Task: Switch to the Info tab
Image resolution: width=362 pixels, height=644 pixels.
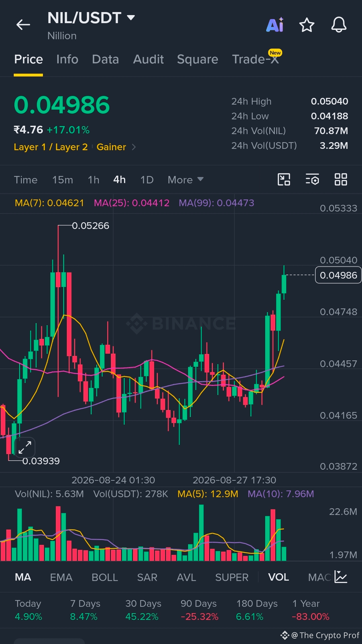Action: [67, 59]
